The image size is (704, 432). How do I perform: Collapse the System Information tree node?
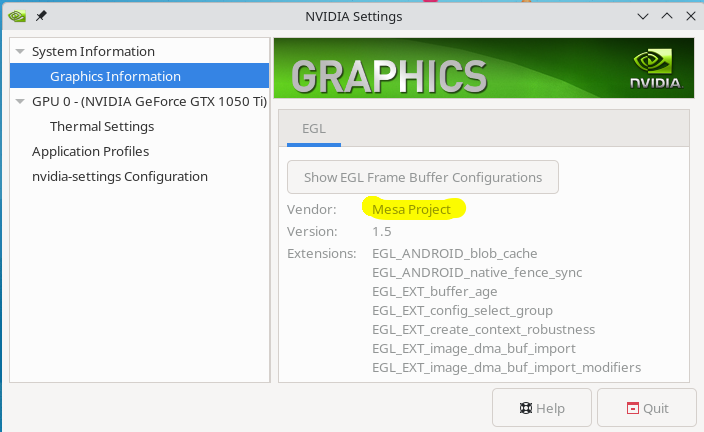(20, 51)
